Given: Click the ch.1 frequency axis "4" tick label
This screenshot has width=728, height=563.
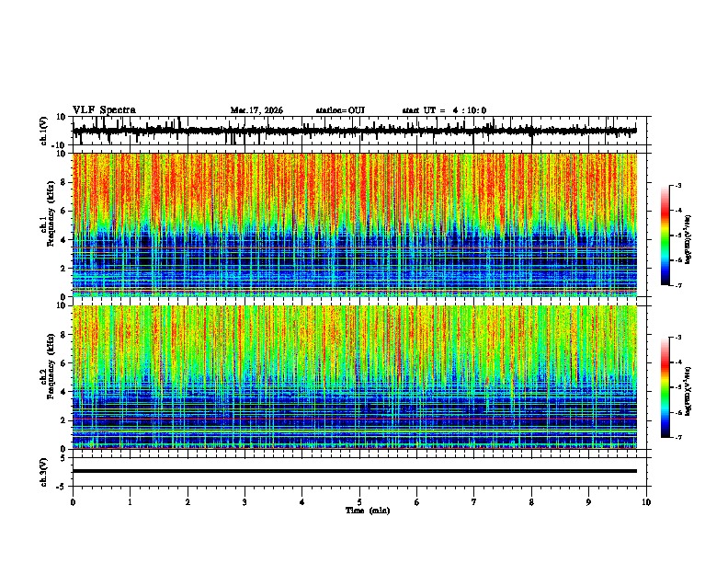Looking at the screenshot, I should (x=63, y=240).
